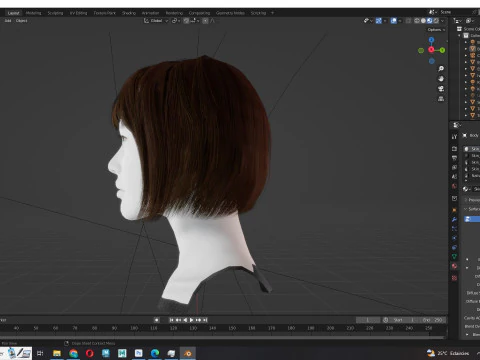This screenshot has height=360, width=480.
Task: Click the blue Z axis gizmo ball
Action: (x=431, y=40)
